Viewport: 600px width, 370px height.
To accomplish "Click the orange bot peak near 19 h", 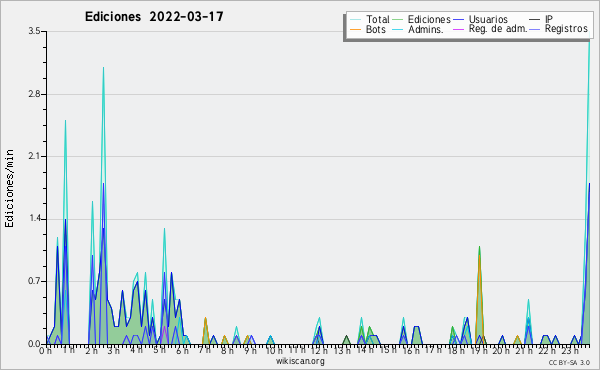I will pyautogui.click(x=479, y=256).
